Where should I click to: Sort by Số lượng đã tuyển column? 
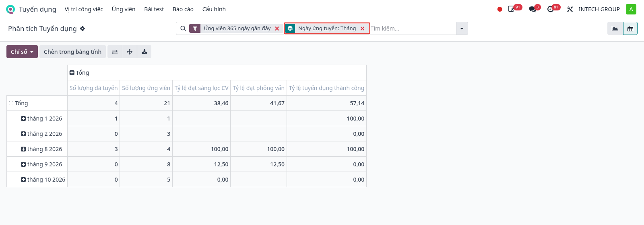pos(93,88)
